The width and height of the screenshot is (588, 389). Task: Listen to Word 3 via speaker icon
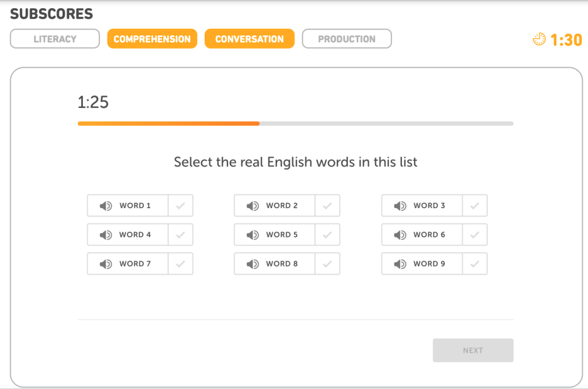click(400, 206)
